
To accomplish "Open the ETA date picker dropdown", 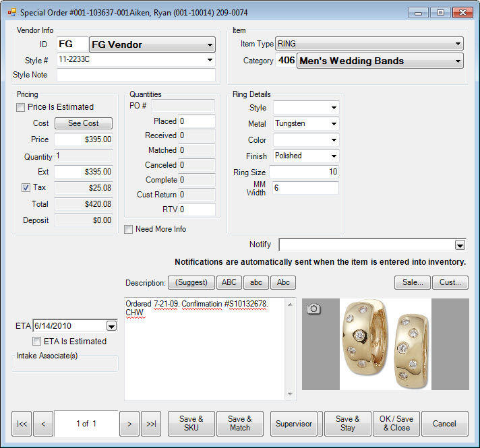I will [x=111, y=326].
